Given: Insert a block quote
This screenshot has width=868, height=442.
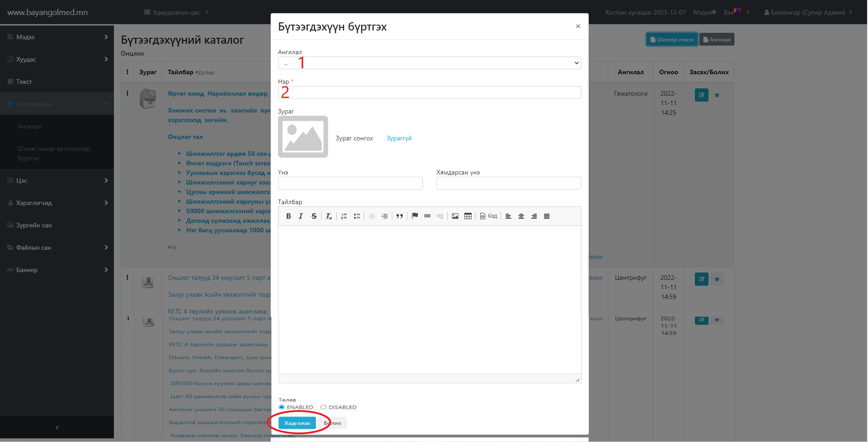Looking at the screenshot, I should (400, 216).
